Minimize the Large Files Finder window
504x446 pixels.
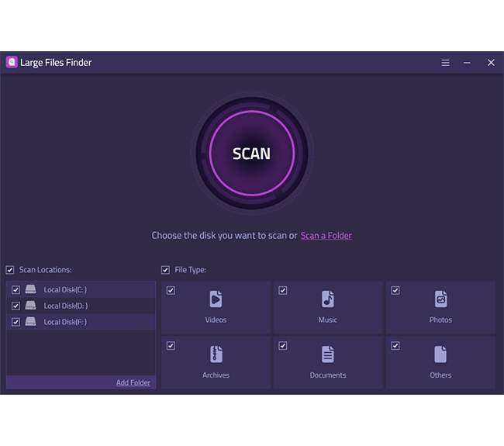467,63
